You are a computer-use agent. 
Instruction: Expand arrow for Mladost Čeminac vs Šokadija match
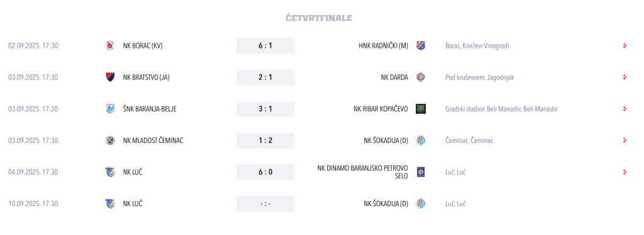pyautogui.click(x=625, y=140)
